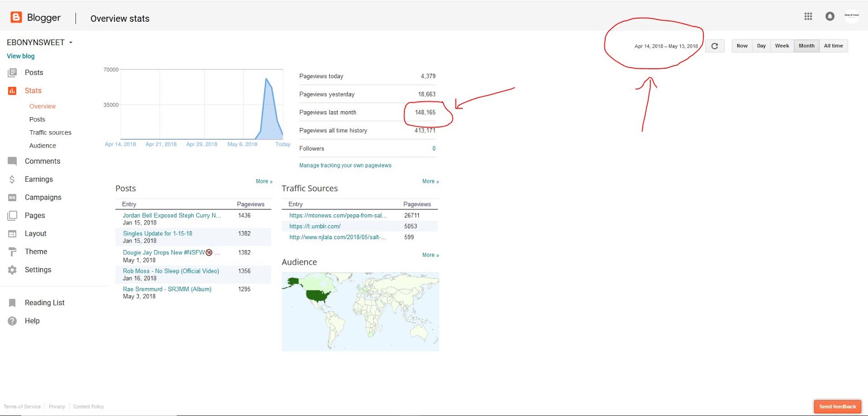Image resolution: width=868 pixels, height=416 pixels.
Task: Click the Reading List bookmark icon
Action: click(x=12, y=303)
